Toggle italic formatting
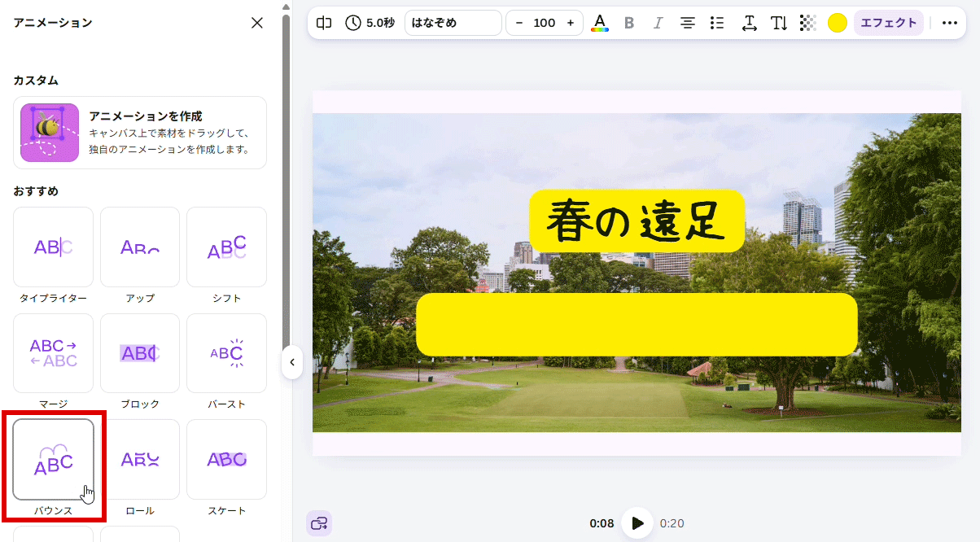 658,23
